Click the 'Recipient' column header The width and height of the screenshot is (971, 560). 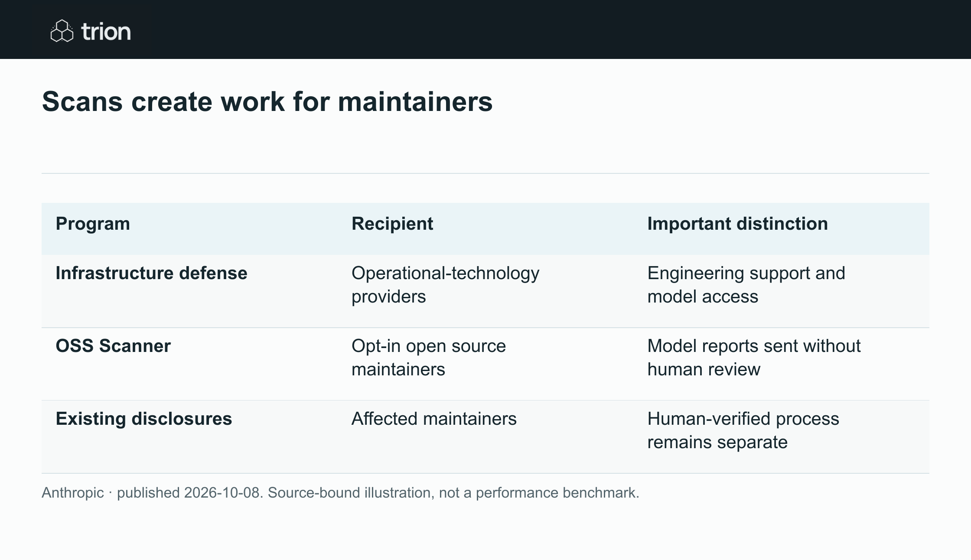[x=392, y=224]
